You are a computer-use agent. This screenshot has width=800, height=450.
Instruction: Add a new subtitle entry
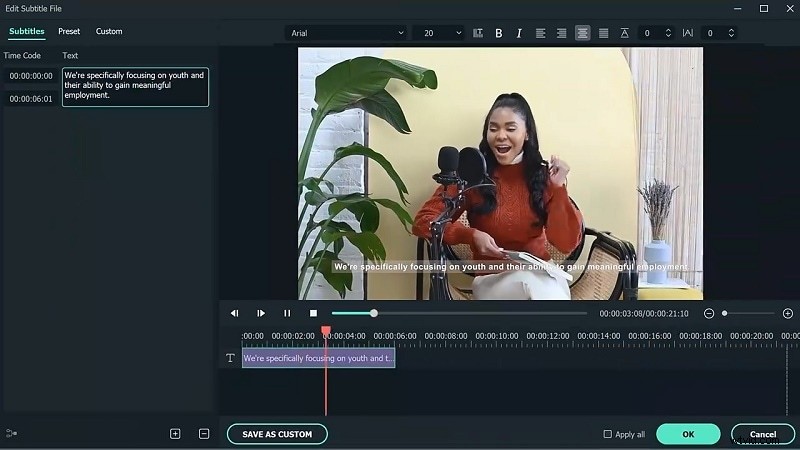pyautogui.click(x=175, y=434)
